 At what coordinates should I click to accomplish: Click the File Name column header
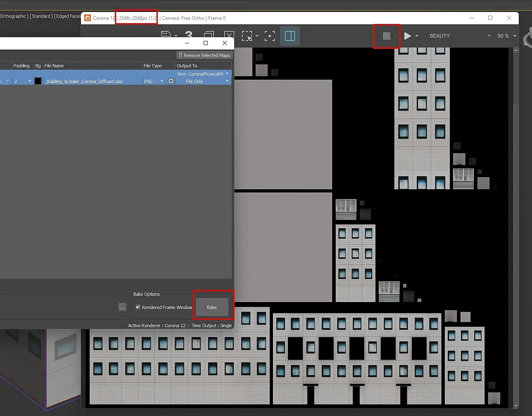[x=93, y=66]
